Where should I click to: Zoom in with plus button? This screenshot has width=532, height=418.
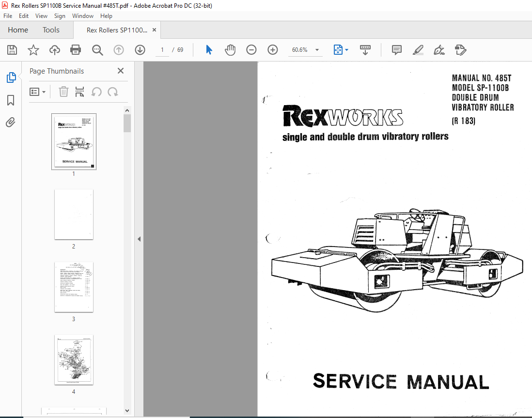click(272, 50)
